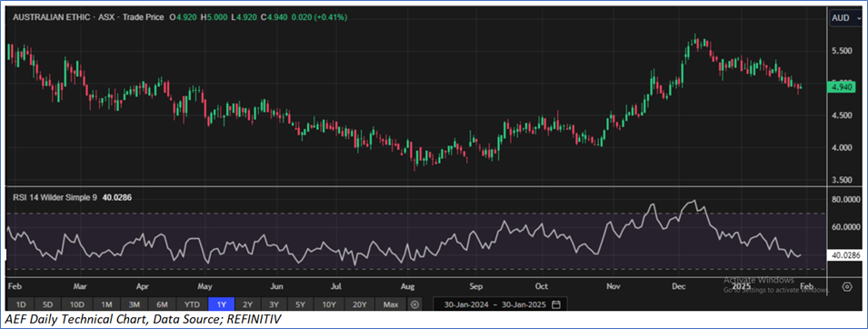Select the highlighted 1Y range tab

pos(222,304)
